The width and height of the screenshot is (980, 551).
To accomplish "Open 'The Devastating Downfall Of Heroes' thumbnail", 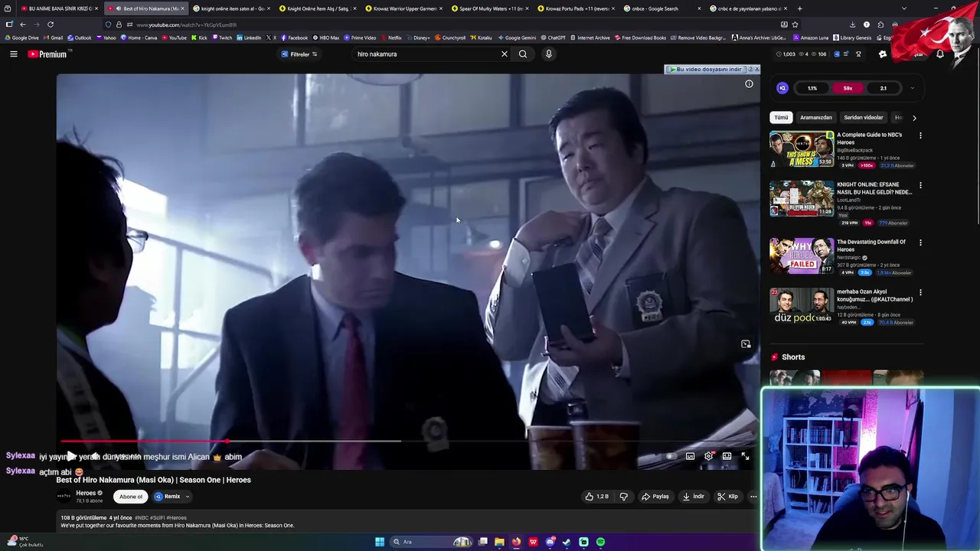I will (802, 256).
